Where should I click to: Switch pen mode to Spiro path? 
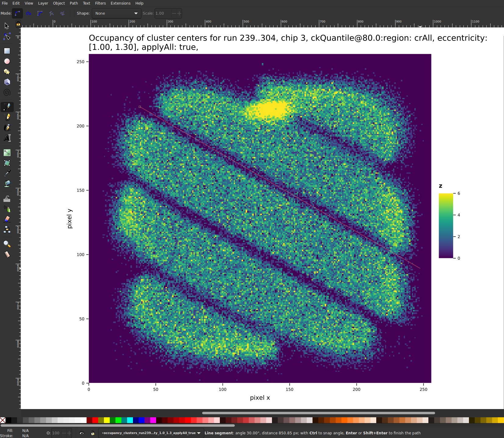[x=29, y=13]
